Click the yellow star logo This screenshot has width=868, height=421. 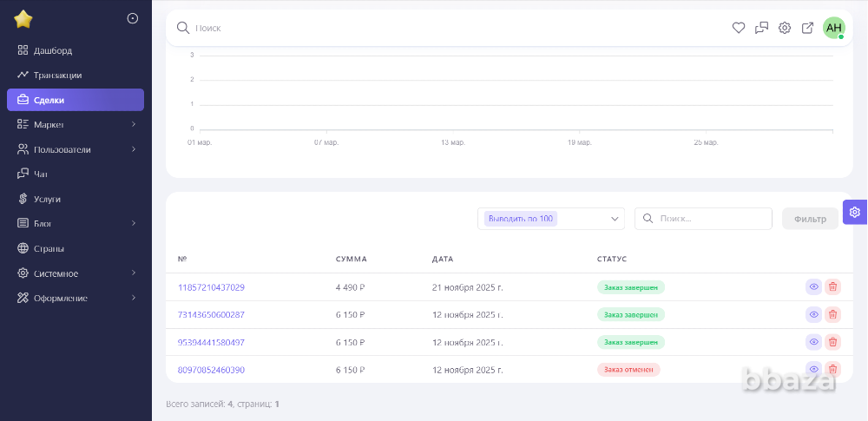pyautogui.click(x=23, y=19)
